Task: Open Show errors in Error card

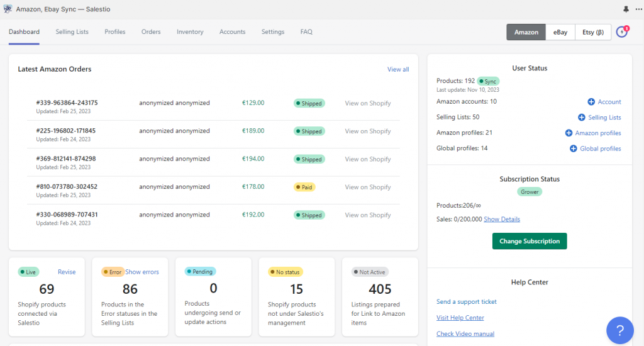Action: 142,272
